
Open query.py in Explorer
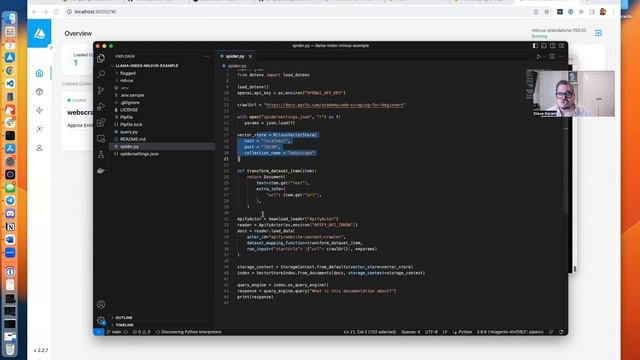(129, 132)
